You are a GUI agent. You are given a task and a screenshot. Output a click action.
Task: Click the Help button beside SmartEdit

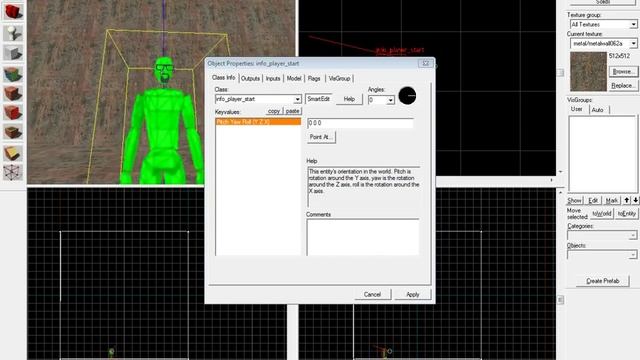click(x=349, y=99)
